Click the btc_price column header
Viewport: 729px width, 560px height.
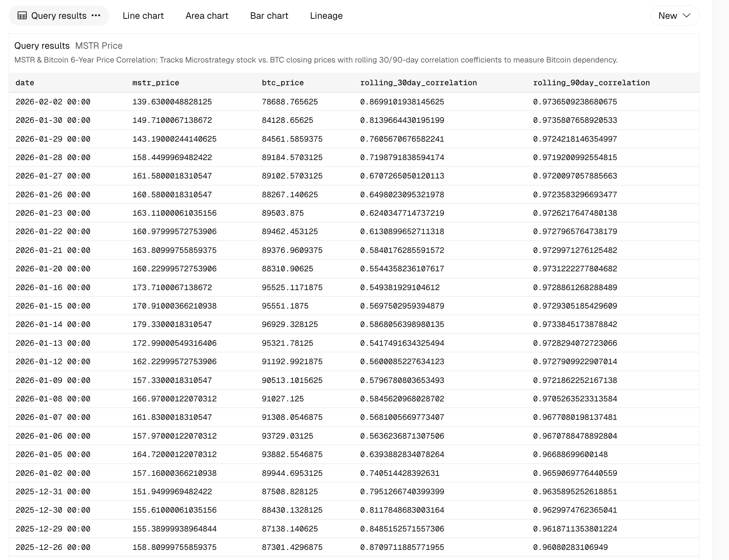282,83
